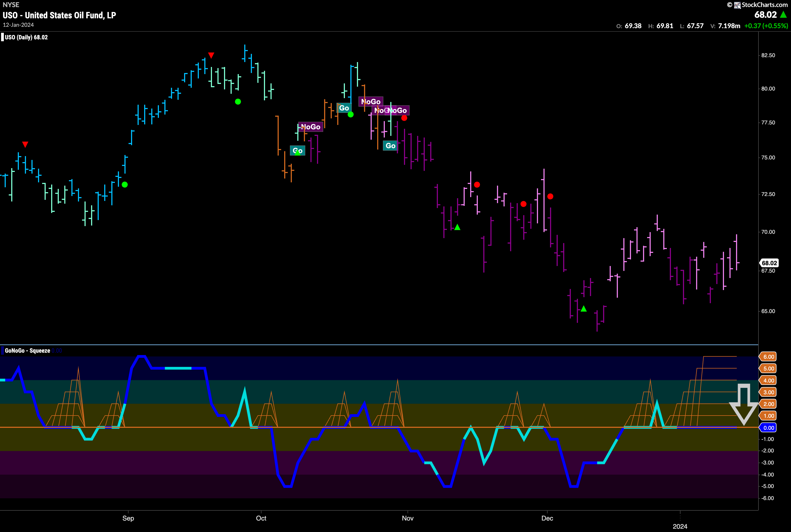Image resolution: width=791 pixels, height=532 pixels.
Task: Click the 77.50 price axis label
Action: pyautogui.click(x=768, y=122)
